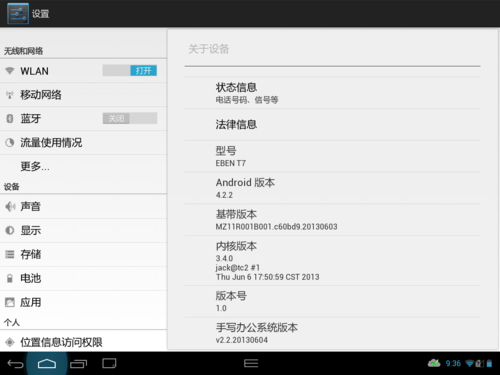Tap the Recent apps navigation button
This screenshot has width=500, height=375.
(x=78, y=364)
